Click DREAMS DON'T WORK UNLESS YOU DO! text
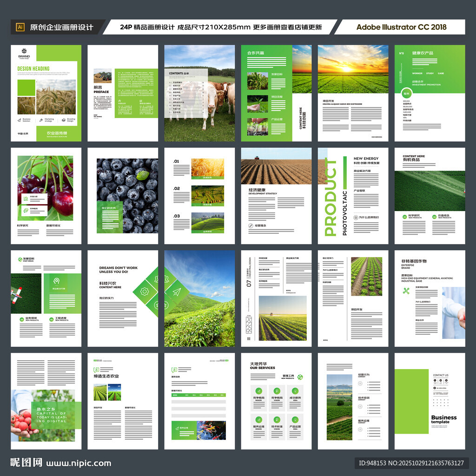This screenshot has width=476, height=476. pyautogui.click(x=119, y=270)
